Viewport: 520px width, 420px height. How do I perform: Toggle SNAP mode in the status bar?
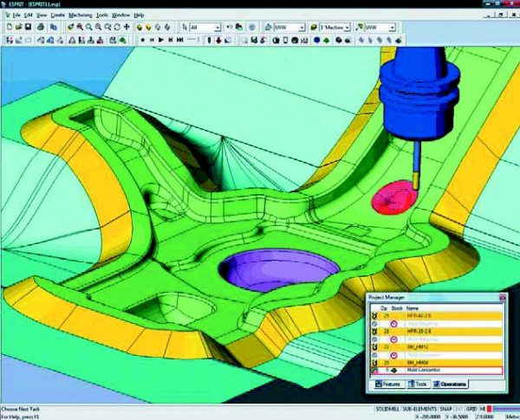445,409
